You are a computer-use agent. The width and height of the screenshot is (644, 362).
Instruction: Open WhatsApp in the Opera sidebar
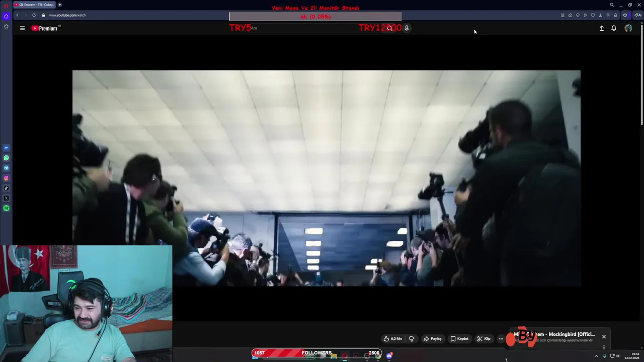[6, 158]
